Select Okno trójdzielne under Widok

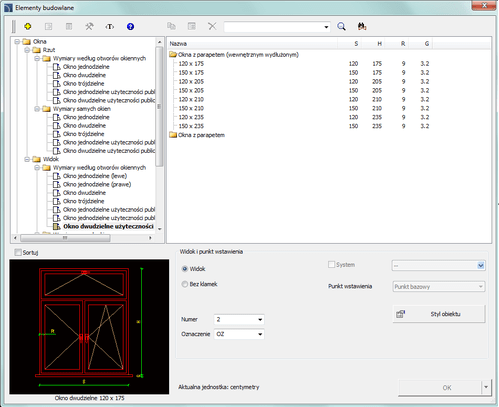(x=83, y=201)
